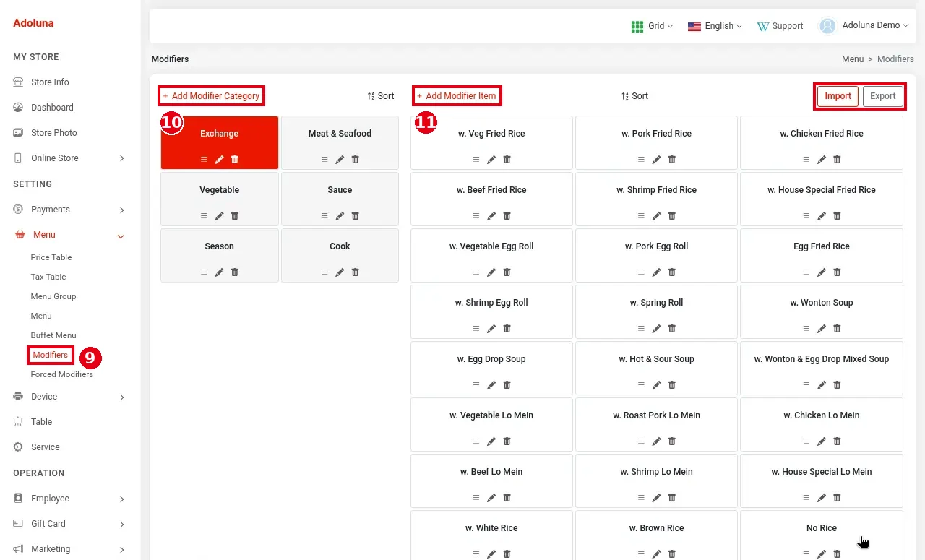
Task: Delete the Exchange modifier category
Action: pos(235,159)
